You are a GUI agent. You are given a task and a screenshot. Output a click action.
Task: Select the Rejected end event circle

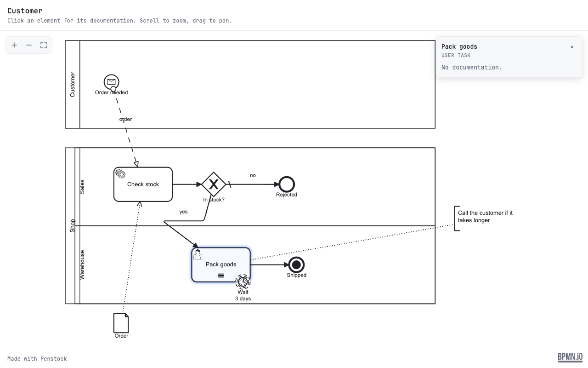(287, 184)
